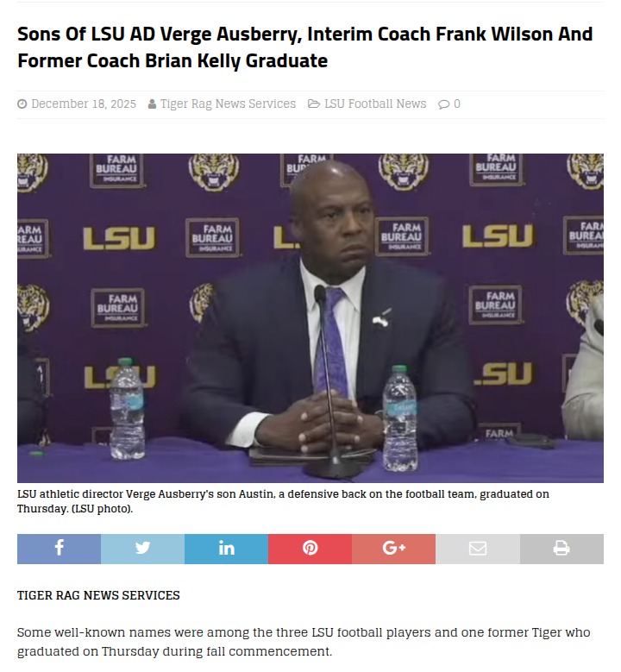Screen dimensions: 621x672
Task: Click the folder icon by category
Action: 314,104
